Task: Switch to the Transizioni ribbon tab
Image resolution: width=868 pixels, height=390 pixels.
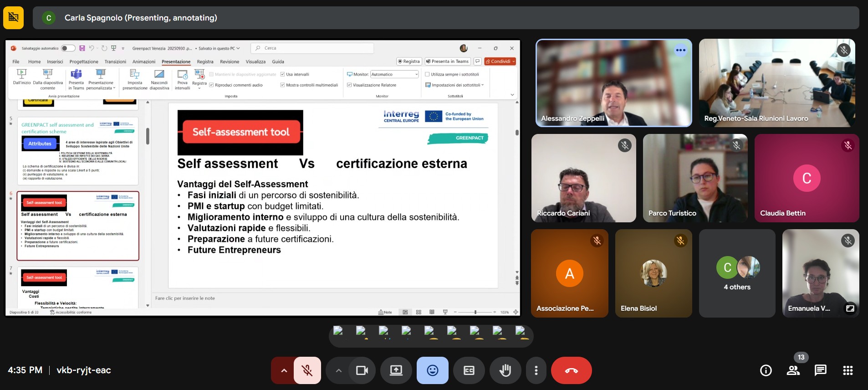Action: [115, 62]
